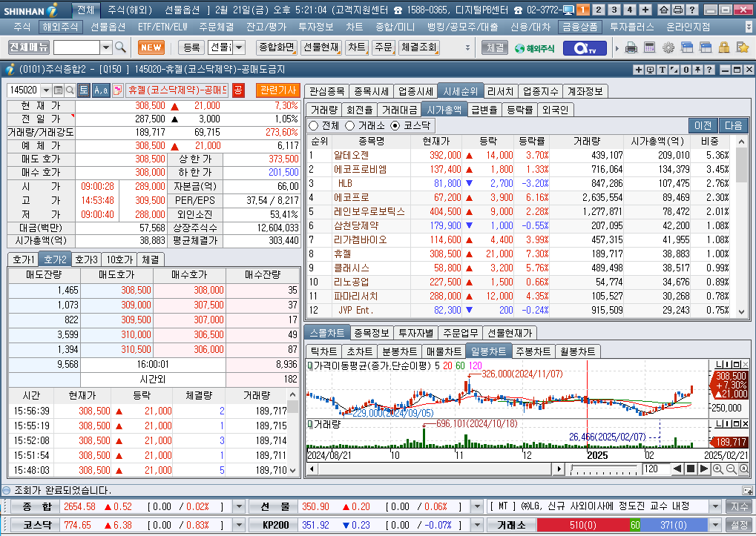Click the star favorites icon in toolbar

pos(743,47)
